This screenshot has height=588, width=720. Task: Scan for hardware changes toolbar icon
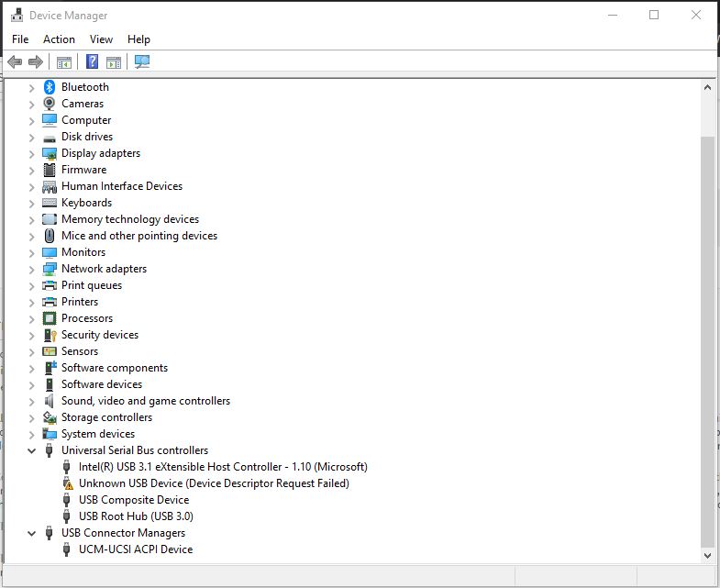coord(142,61)
